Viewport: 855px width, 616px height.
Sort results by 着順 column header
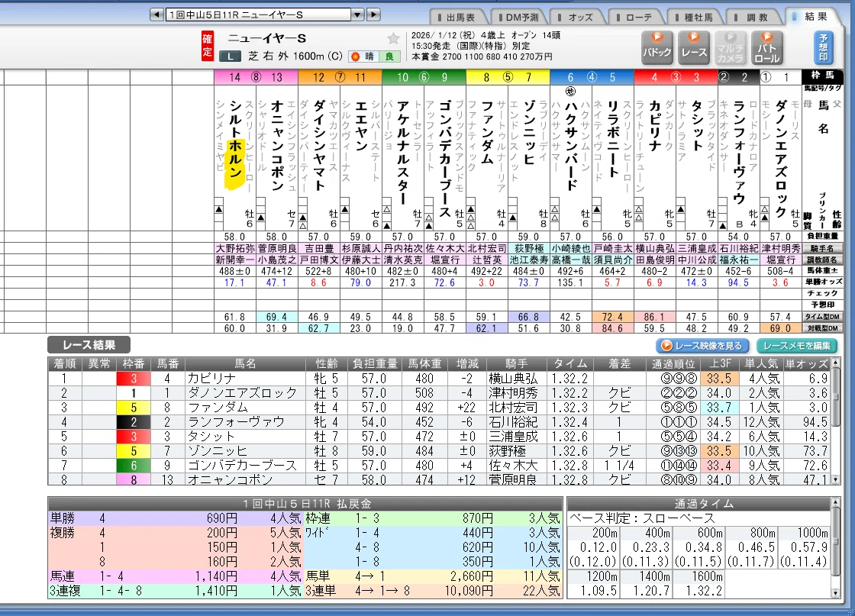65,363
